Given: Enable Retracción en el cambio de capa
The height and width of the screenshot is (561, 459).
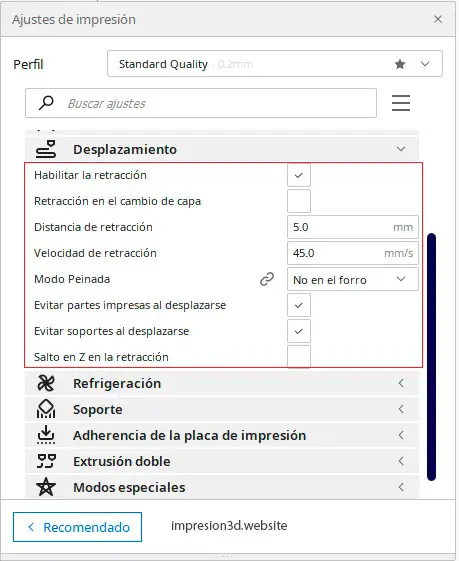Looking at the screenshot, I should tap(299, 201).
